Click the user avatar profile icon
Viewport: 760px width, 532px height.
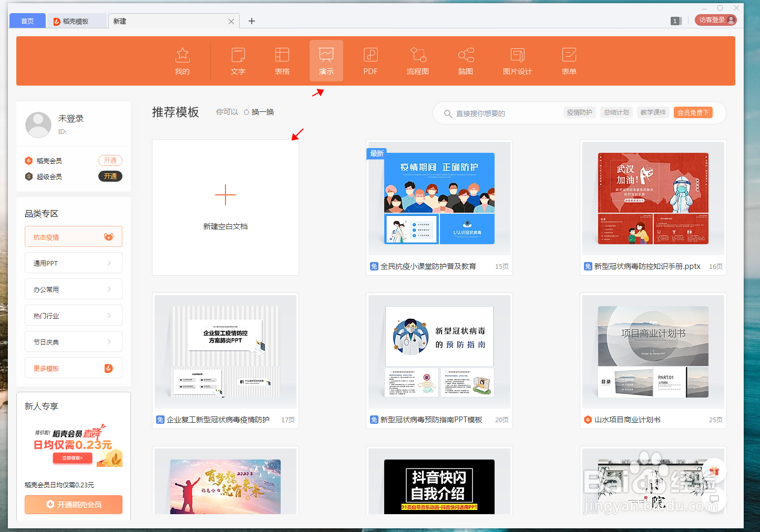point(38,124)
